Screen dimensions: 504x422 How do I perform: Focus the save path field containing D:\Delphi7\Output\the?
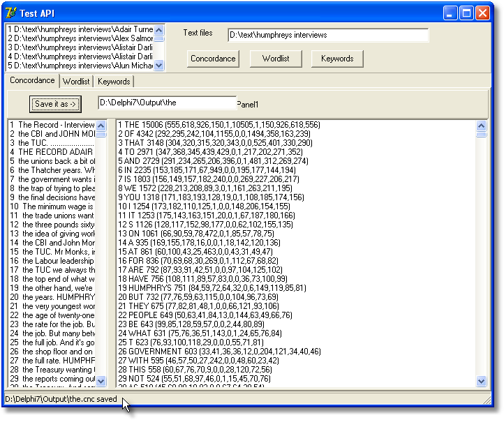point(166,104)
